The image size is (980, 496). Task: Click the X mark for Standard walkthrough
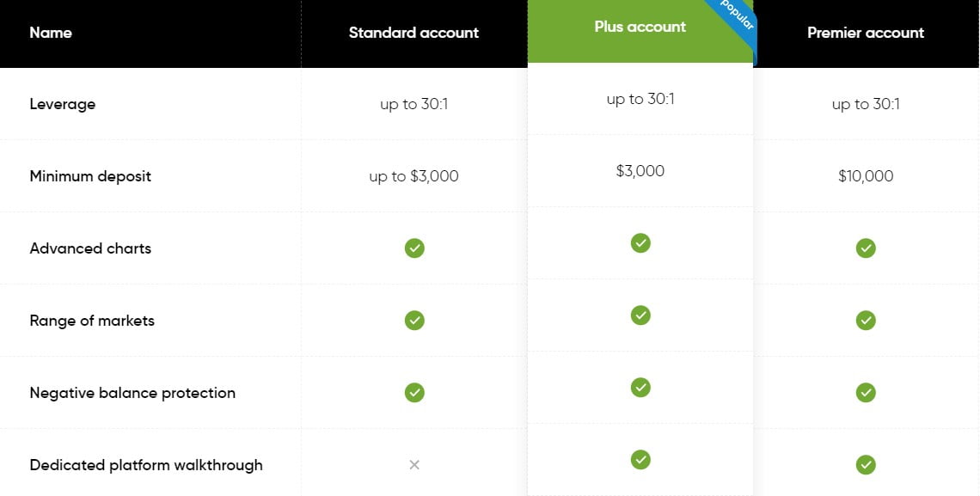[413, 465]
